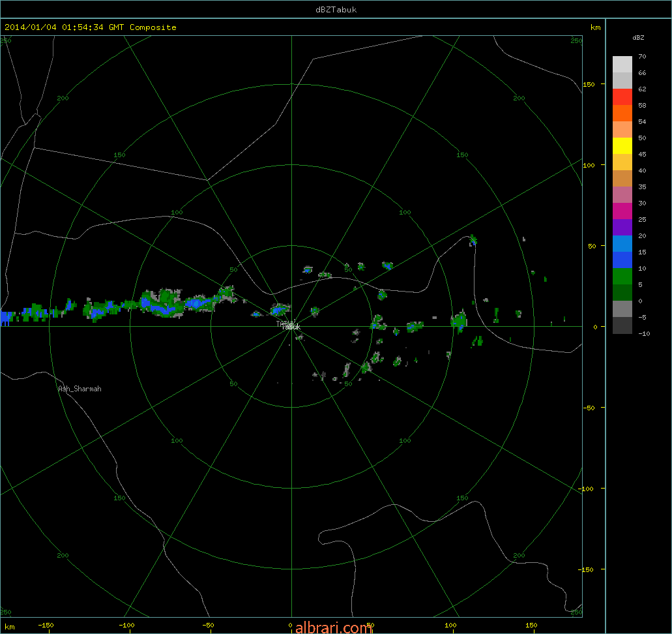Click the "30" value in the dBZ legend
The image size is (672, 634).
point(642,203)
